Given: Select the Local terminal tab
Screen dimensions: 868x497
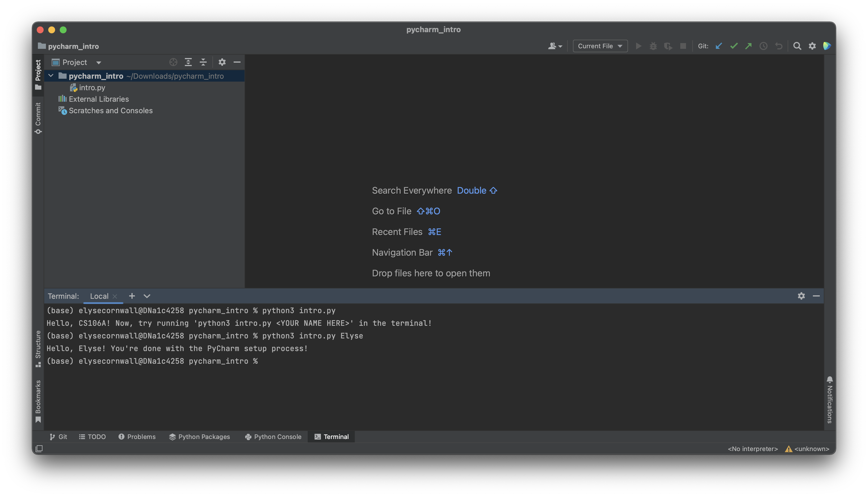Looking at the screenshot, I should tap(99, 296).
